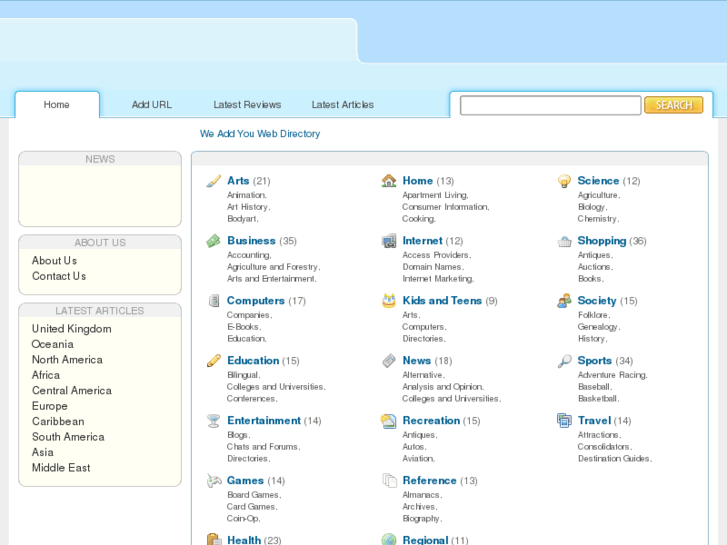This screenshot has width=727, height=545.
Task: Open the United Kingdom article
Action: [71, 329]
